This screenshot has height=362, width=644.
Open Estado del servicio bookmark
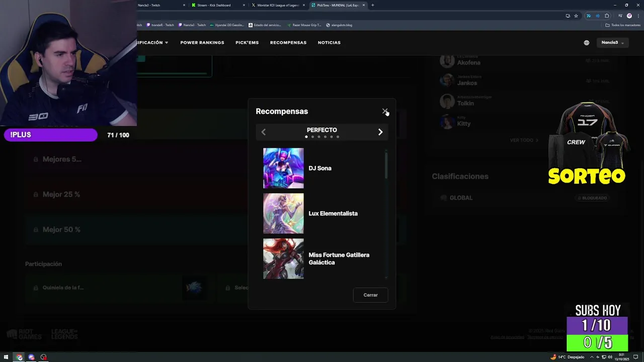(x=265, y=25)
